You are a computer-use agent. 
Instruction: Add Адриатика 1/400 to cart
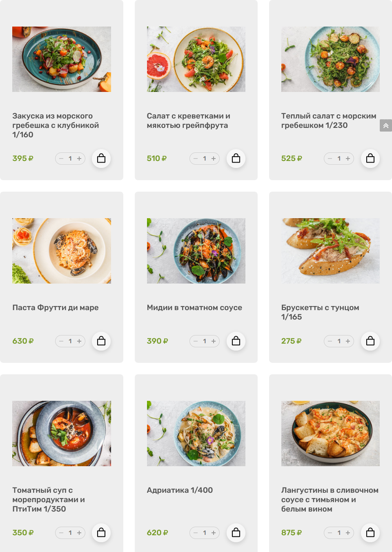(x=236, y=533)
